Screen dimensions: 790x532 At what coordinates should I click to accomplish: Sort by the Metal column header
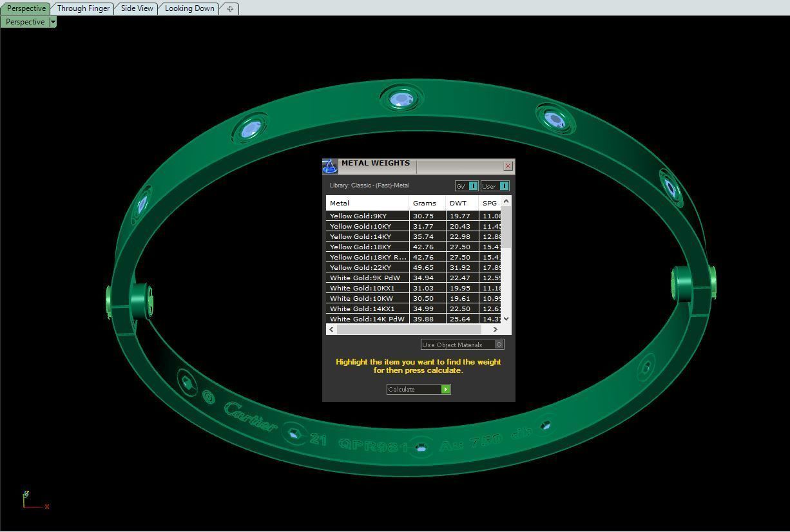pyautogui.click(x=367, y=203)
